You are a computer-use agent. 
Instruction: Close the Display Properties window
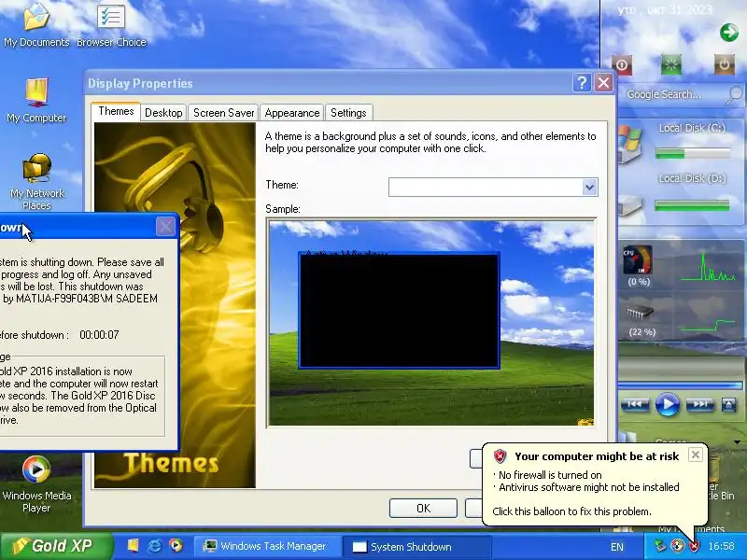coord(603,83)
